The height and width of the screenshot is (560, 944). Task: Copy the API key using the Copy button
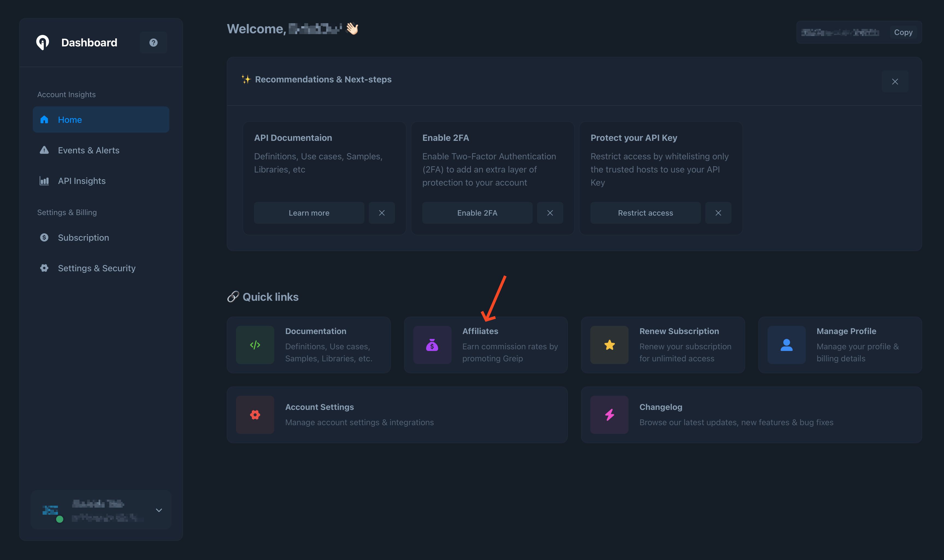pyautogui.click(x=903, y=32)
